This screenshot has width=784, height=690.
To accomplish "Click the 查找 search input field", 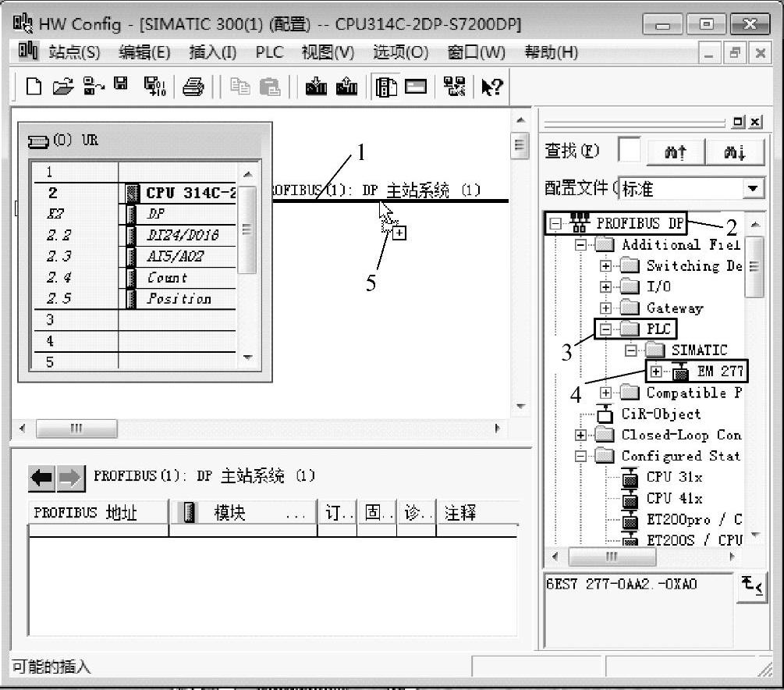I will pos(630,150).
